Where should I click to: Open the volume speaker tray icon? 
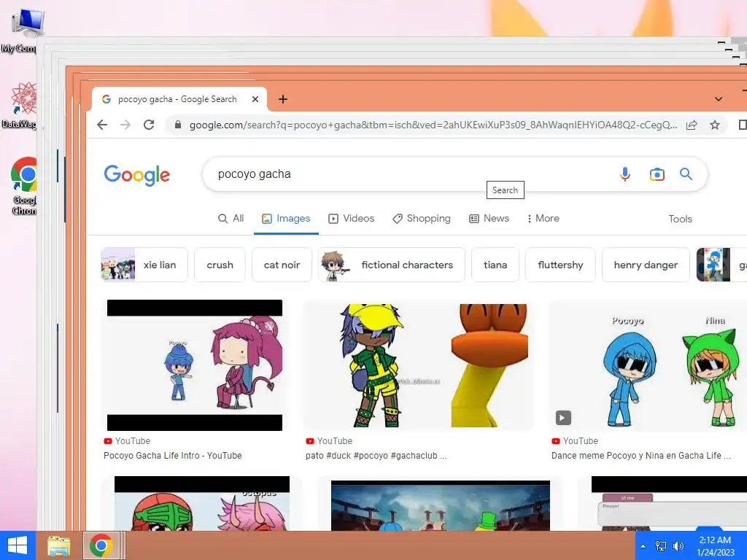point(678,546)
